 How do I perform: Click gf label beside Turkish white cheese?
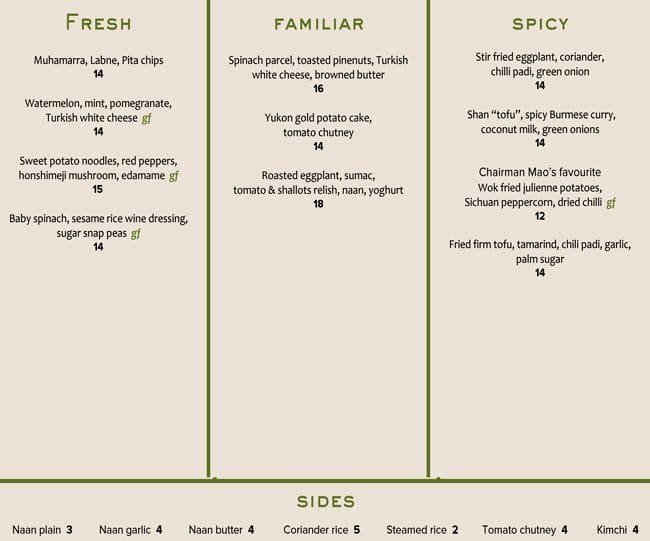[146, 119]
